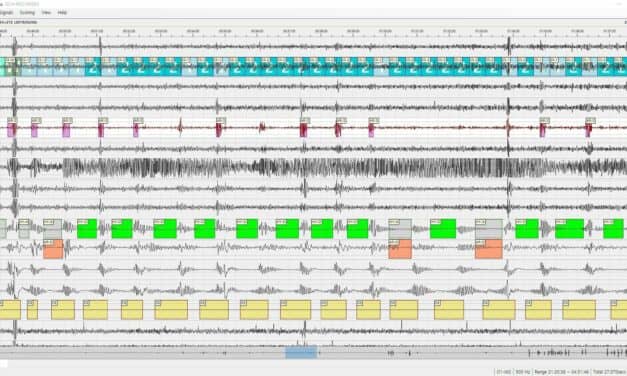Open the Help menu

click(62, 12)
